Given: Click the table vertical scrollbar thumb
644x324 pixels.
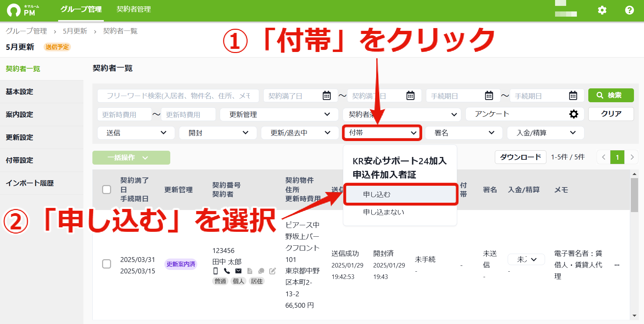Looking at the screenshot, I should point(634,195).
